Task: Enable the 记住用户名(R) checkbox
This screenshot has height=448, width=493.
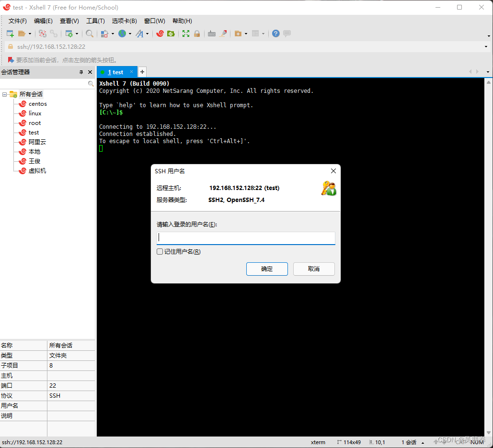Action: (x=160, y=252)
